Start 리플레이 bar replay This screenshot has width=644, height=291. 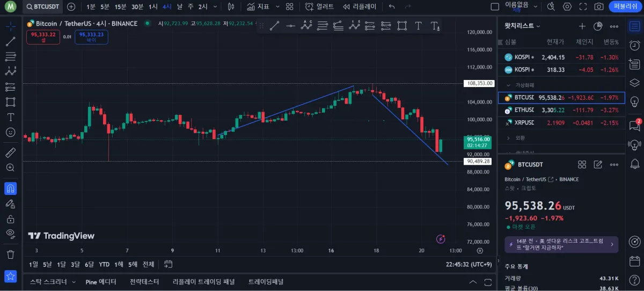click(x=360, y=6)
